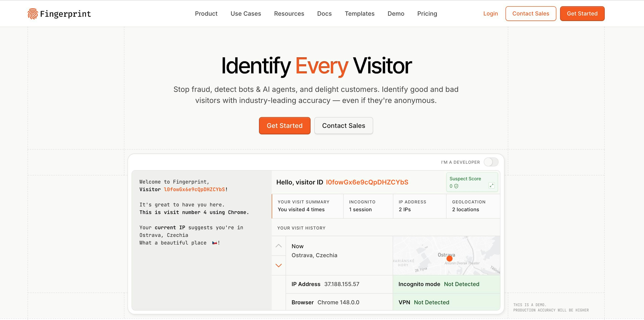Screen dimensions: 644x320
Task: Go to previous visit with up chevron
Action: point(279,246)
